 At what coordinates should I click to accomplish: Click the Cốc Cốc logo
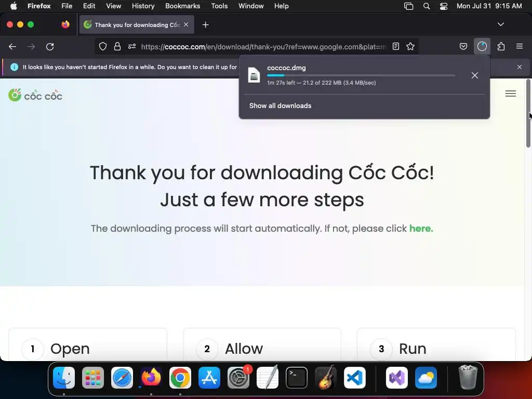click(35, 96)
